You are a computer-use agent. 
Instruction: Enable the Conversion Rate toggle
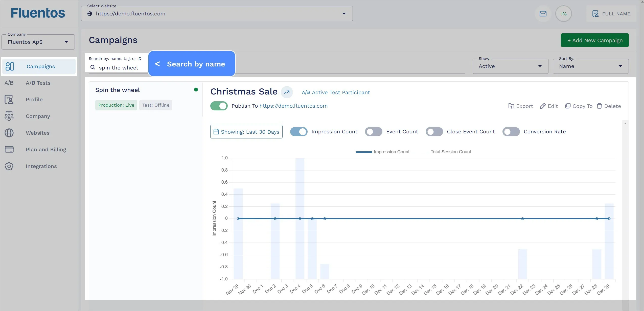pyautogui.click(x=511, y=131)
